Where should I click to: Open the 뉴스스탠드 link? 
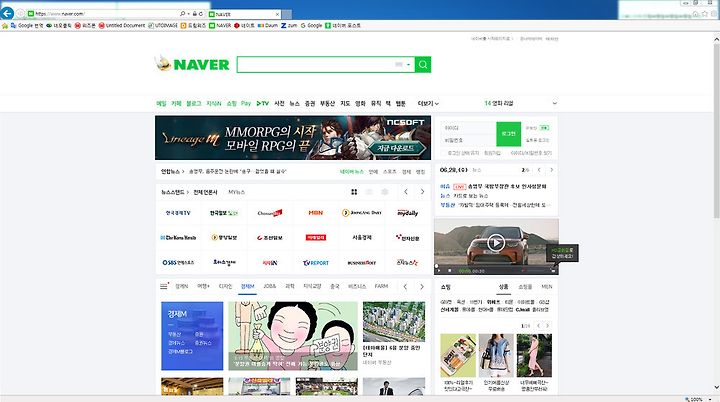coord(174,192)
